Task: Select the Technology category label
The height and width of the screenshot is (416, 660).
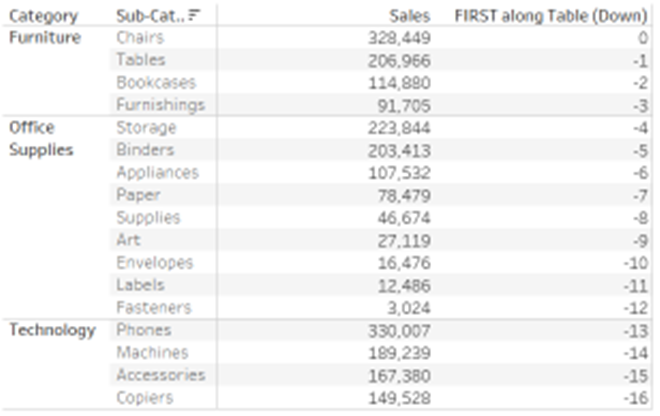Action: [x=51, y=330]
